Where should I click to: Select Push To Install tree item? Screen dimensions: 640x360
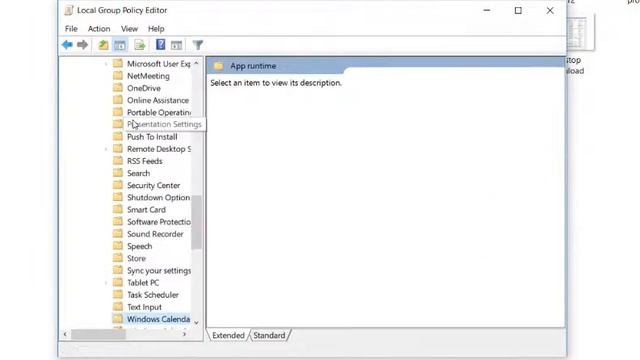[x=152, y=137]
